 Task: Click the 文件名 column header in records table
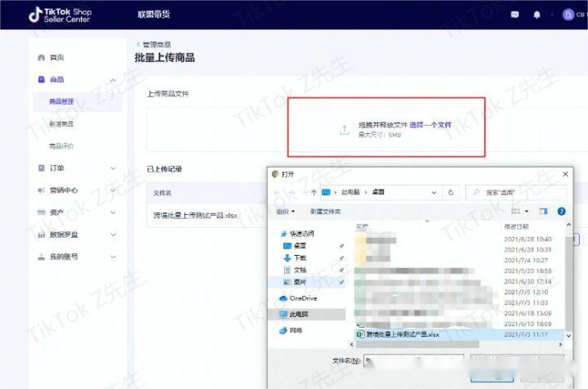click(x=163, y=193)
